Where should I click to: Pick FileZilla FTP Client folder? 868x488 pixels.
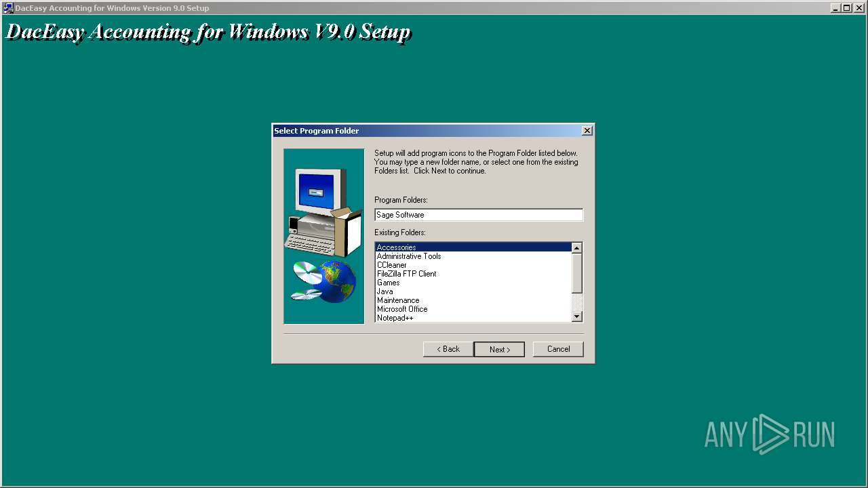pyautogui.click(x=473, y=274)
